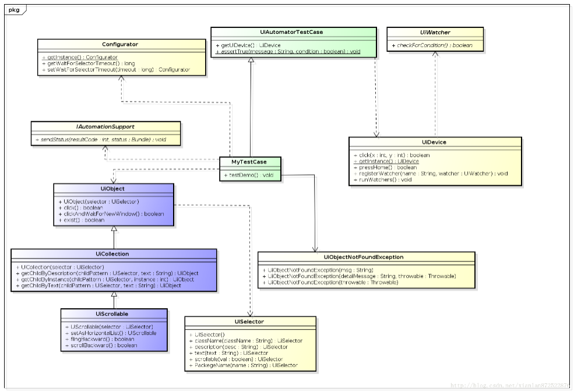The height and width of the screenshot is (392, 574).
Task: Click UiCollection(selector : UiSelector) constructor
Action: (x=60, y=267)
